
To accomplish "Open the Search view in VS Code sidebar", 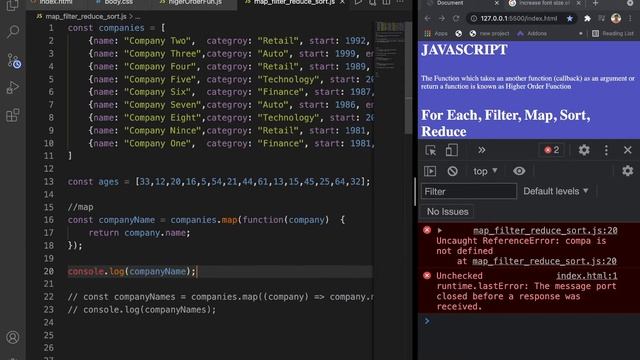I will [13, 32].
